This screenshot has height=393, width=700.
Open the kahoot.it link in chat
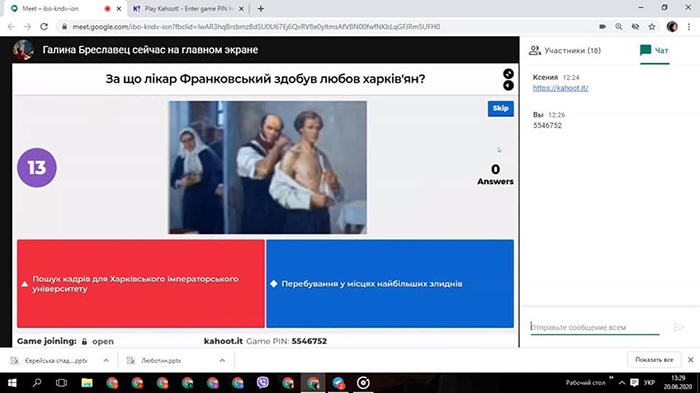tap(560, 88)
